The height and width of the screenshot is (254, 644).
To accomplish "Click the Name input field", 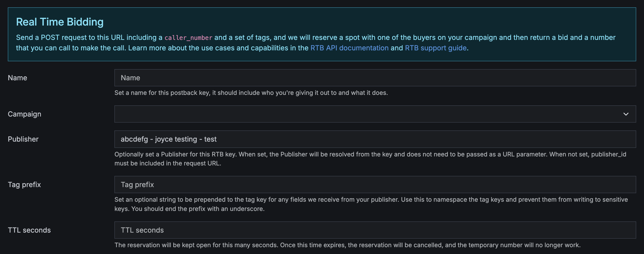I will click(375, 78).
